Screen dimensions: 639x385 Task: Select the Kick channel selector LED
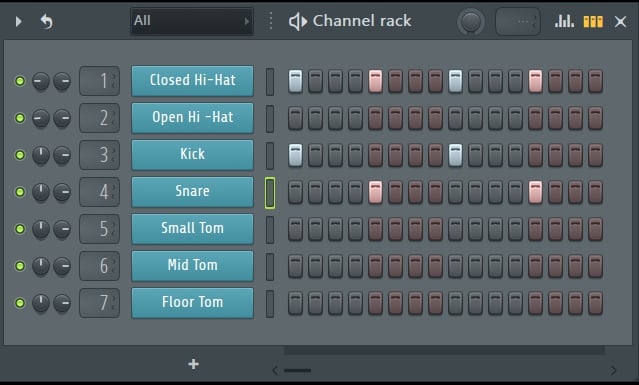click(270, 156)
